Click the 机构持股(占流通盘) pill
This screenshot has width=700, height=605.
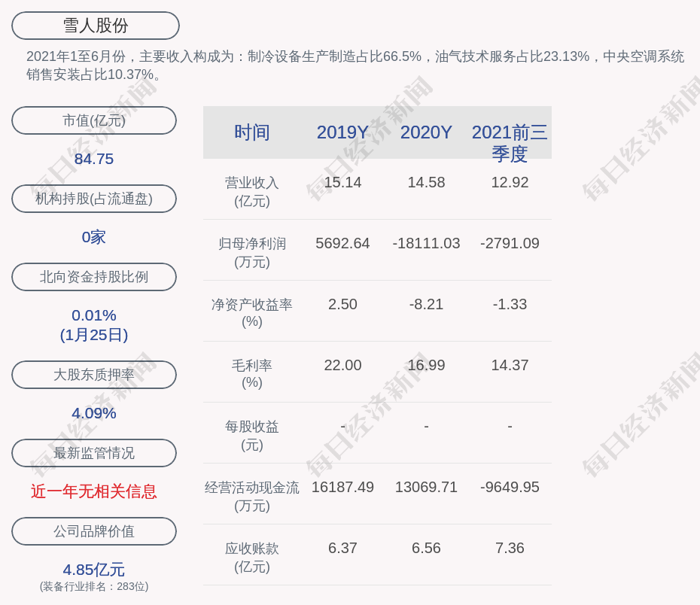[x=94, y=199]
